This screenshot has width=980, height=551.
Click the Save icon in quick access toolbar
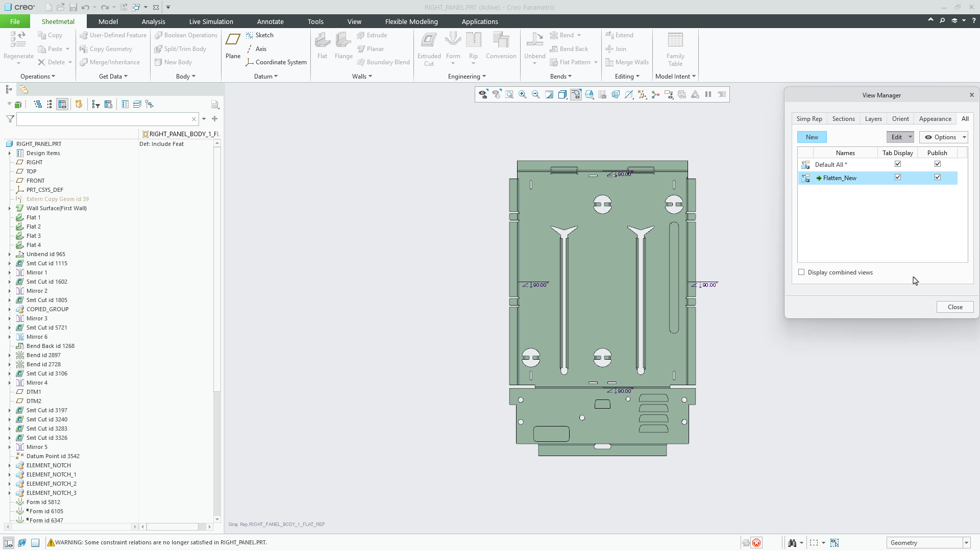(73, 7)
